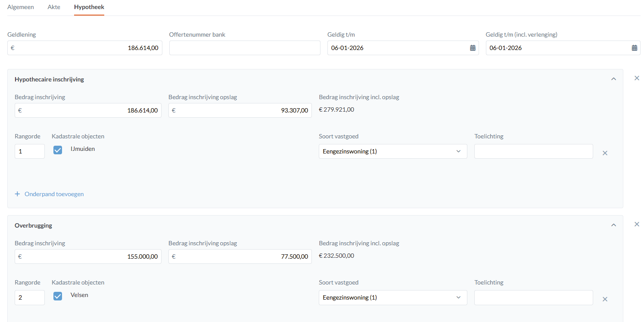Remove the Overbrugging section
The height and width of the screenshot is (322, 644).
(637, 224)
